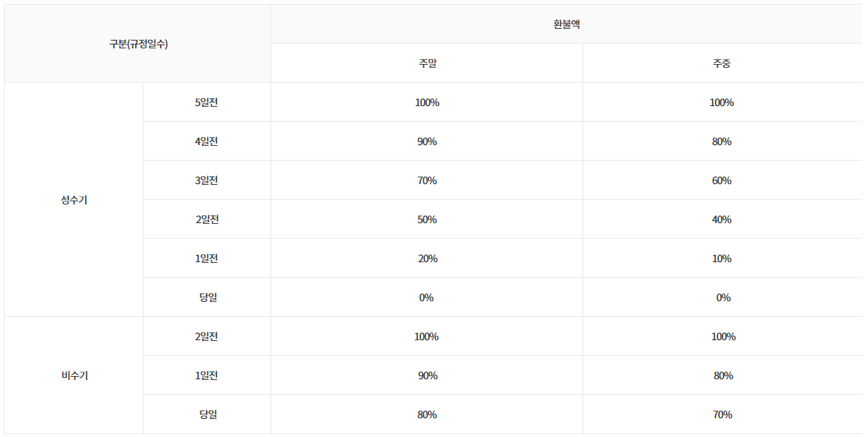The height and width of the screenshot is (437, 868).
Task: Click 성수기 3일전 주중 60% cell
Action: click(x=721, y=180)
